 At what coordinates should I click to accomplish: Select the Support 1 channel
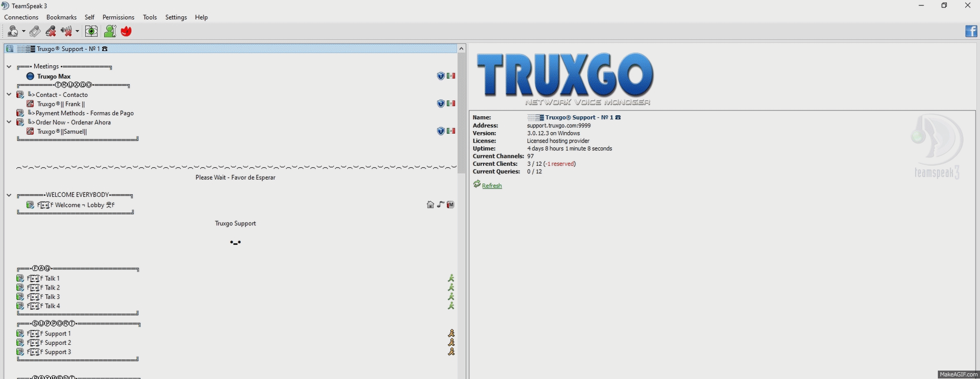[57, 334]
